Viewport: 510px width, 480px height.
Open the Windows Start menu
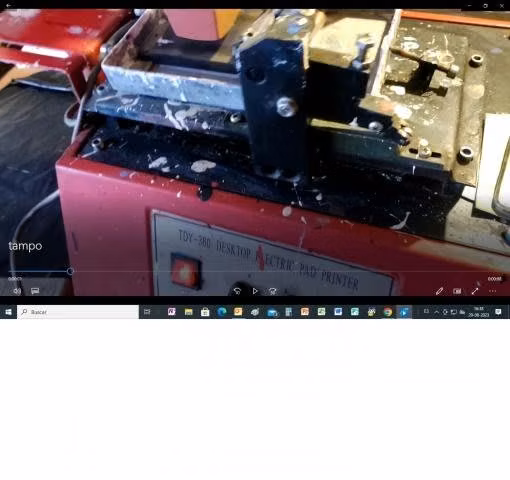click(x=8, y=312)
